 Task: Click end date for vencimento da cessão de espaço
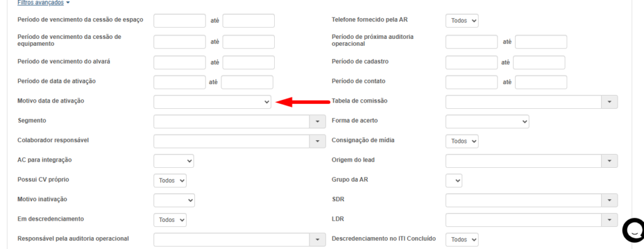coord(248,21)
